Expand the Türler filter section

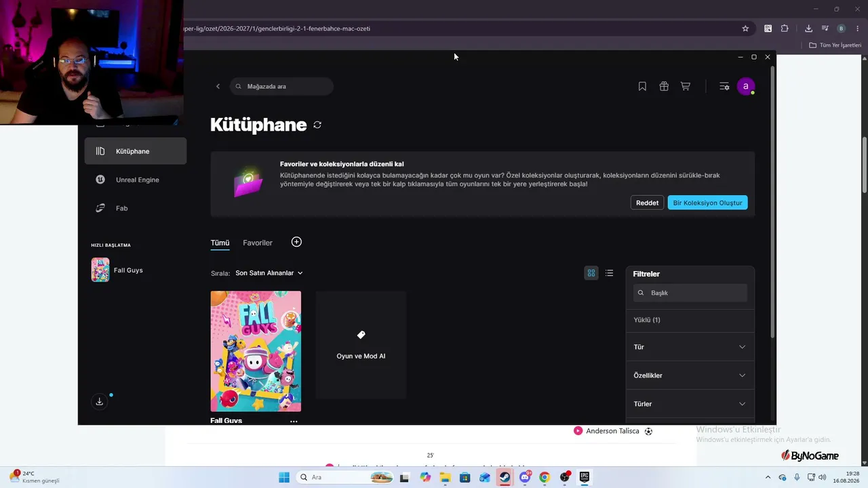coord(690,404)
